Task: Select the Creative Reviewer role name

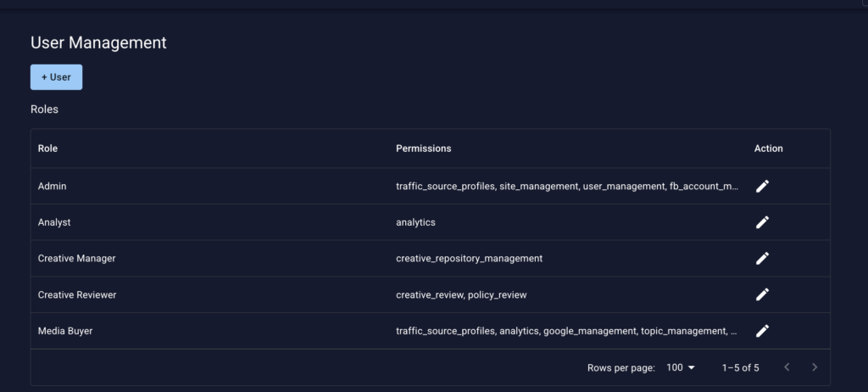Action: [77, 295]
